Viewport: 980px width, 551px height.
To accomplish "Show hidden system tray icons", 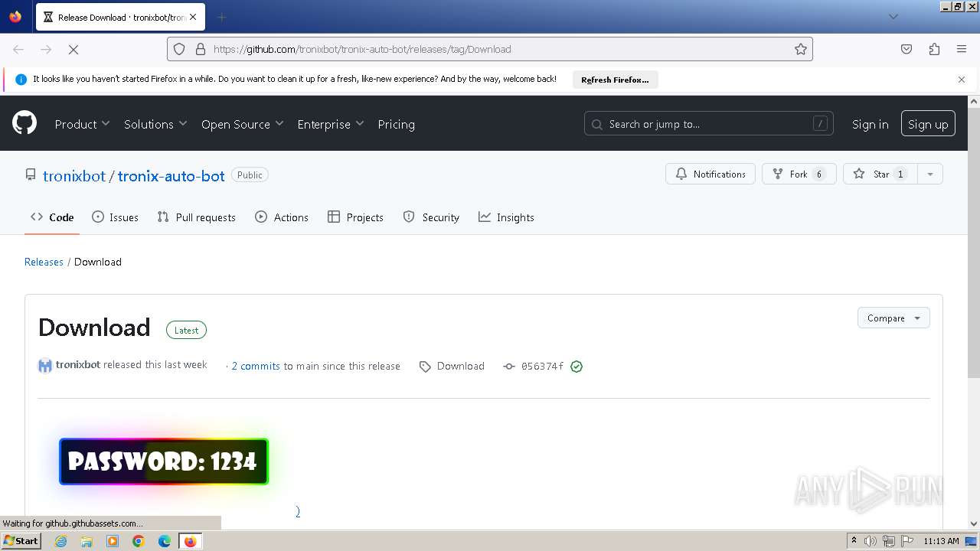I will coord(854,541).
